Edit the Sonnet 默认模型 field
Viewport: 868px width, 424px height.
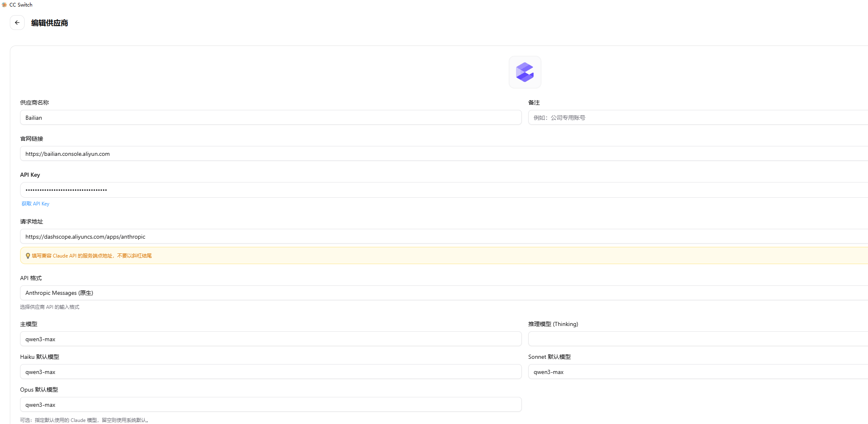(x=698, y=372)
